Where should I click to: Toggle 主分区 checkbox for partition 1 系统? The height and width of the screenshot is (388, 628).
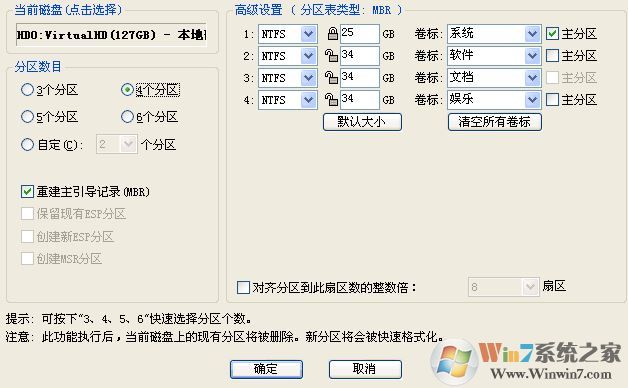pyautogui.click(x=552, y=34)
